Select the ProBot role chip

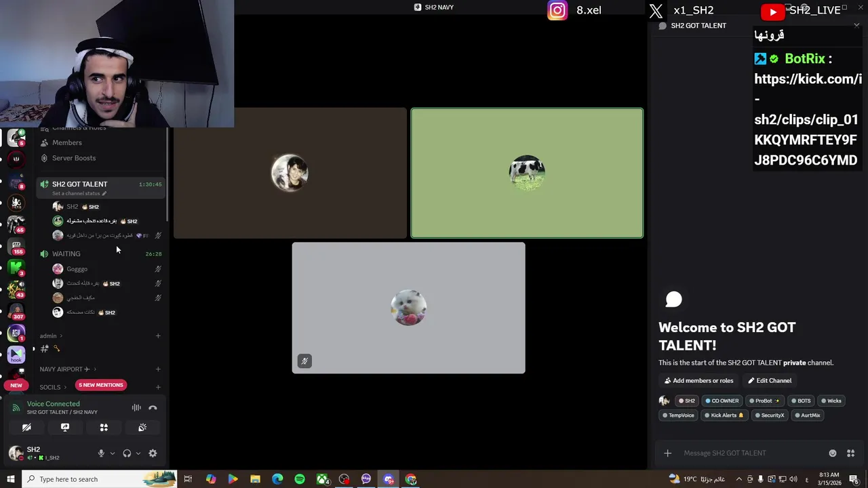[765, 401]
